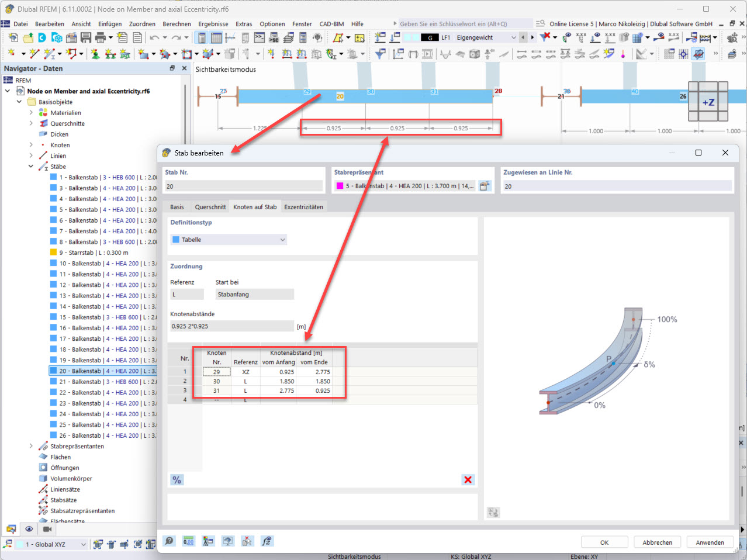
Task: Toggle the table view button in the toolbar
Action: click(x=216, y=37)
